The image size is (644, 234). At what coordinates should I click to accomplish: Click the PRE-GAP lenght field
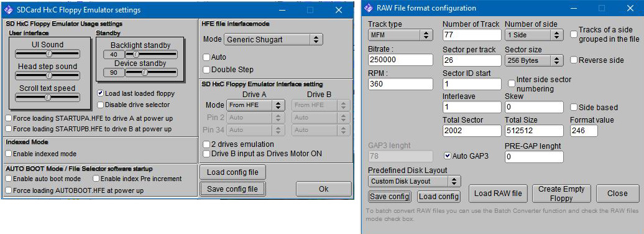click(534, 157)
